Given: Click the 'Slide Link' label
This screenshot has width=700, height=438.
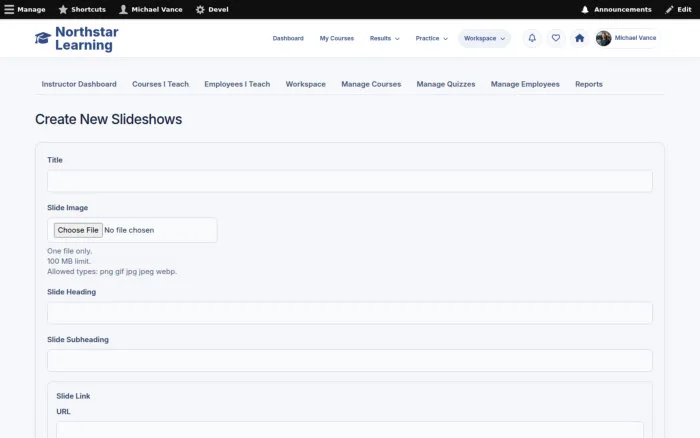Looking at the screenshot, I should [x=73, y=396].
